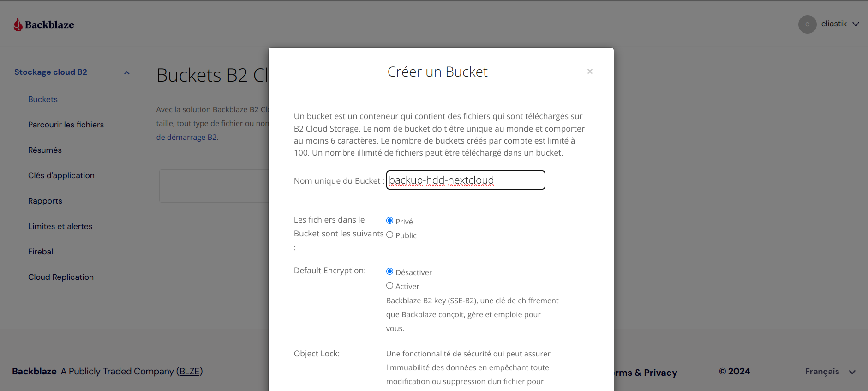868x391 pixels.
Task: Click the Créer un Bucket title
Action: click(437, 72)
